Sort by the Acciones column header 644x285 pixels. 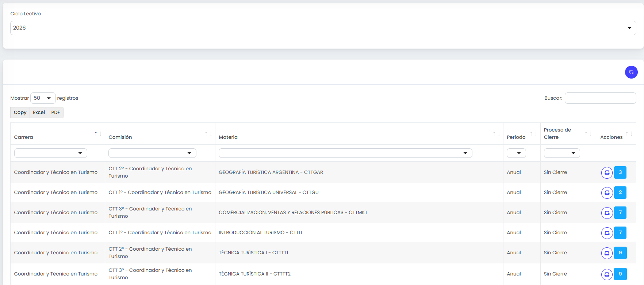point(616,134)
